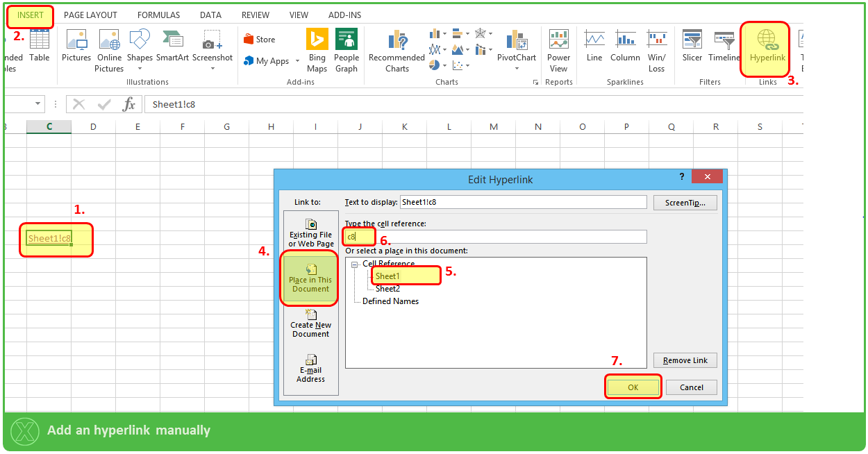Open the Insert Hyperlink tool

click(765, 47)
